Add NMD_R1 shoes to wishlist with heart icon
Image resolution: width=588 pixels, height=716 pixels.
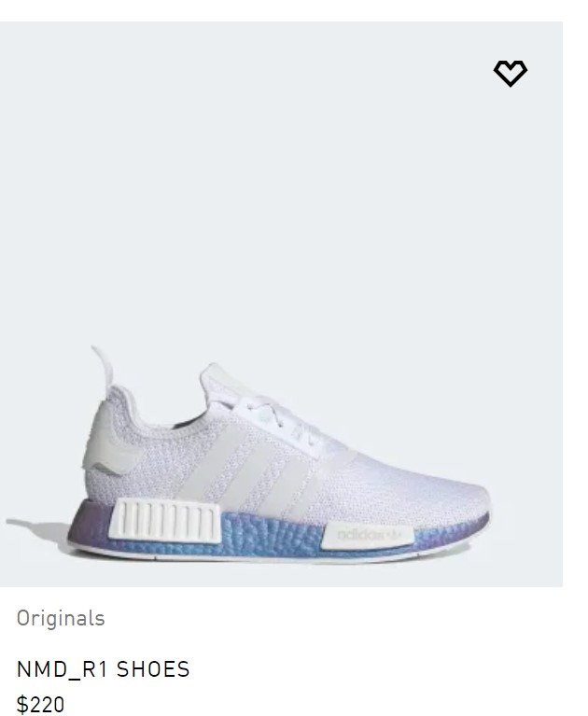click(x=510, y=73)
